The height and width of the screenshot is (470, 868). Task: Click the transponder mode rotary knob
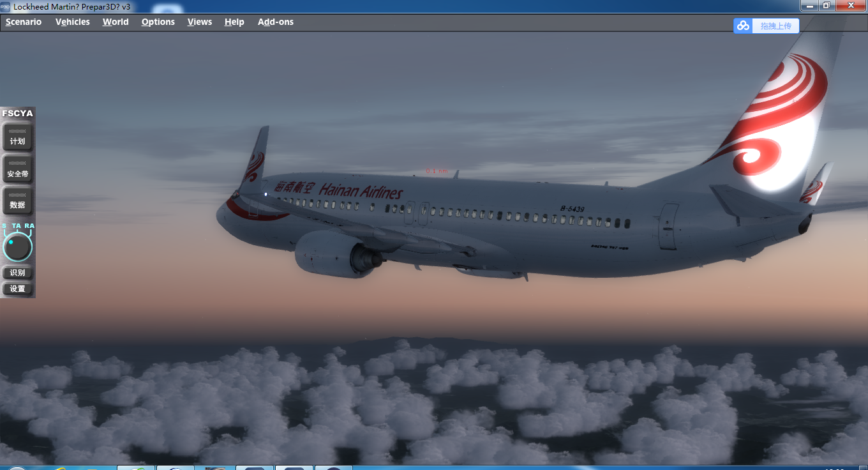click(17, 247)
